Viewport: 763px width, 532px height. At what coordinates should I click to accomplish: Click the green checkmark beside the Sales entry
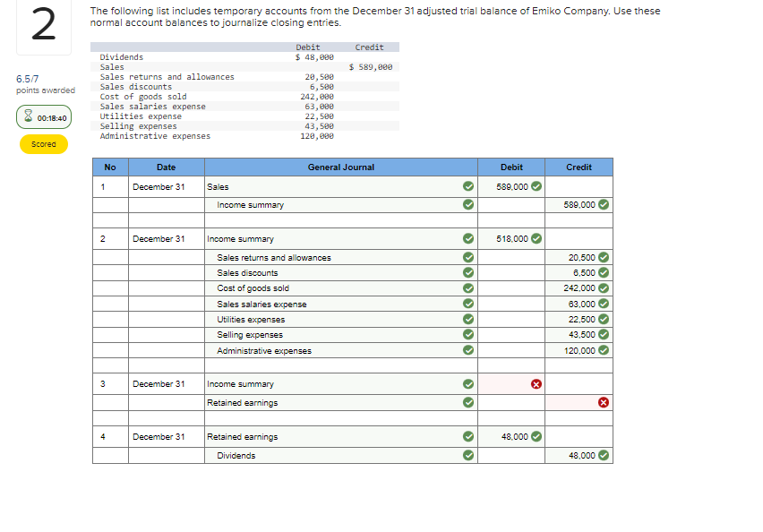(467, 187)
